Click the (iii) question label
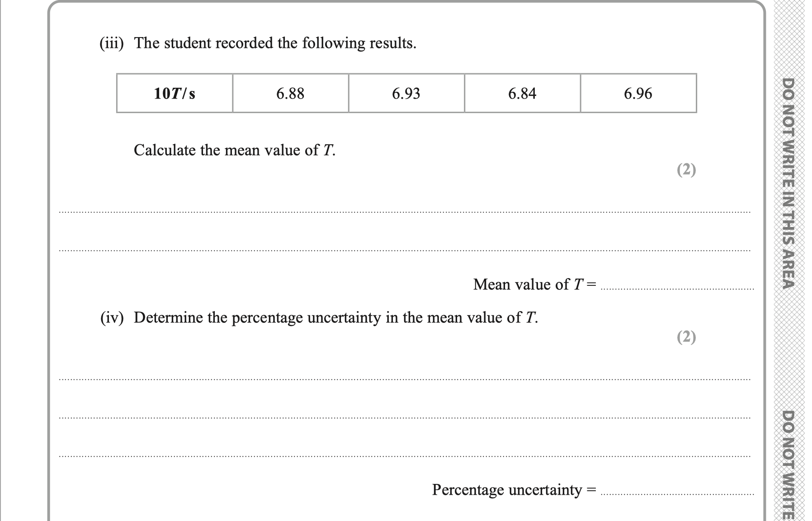The image size is (812, 521). click(111, 43)
